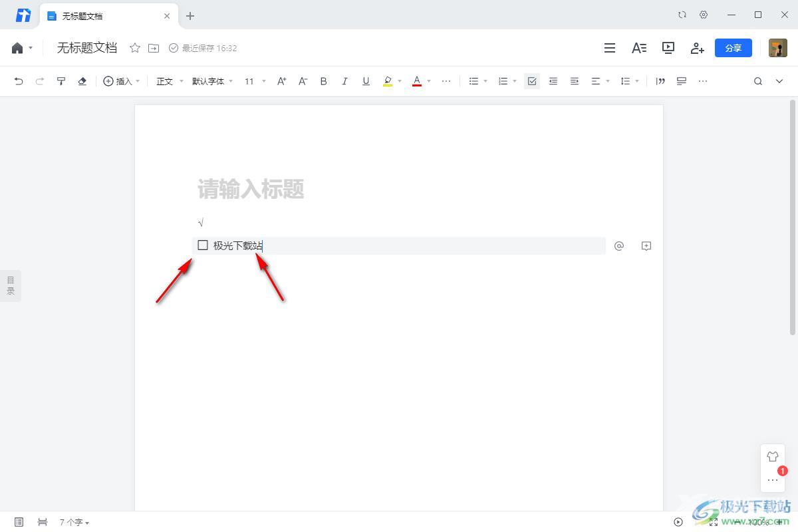Image resolution: width=798 pixels, height=532 pixels.
Task: Check the 极光下载站 task checkbox
Action: (x=203, y=245)
